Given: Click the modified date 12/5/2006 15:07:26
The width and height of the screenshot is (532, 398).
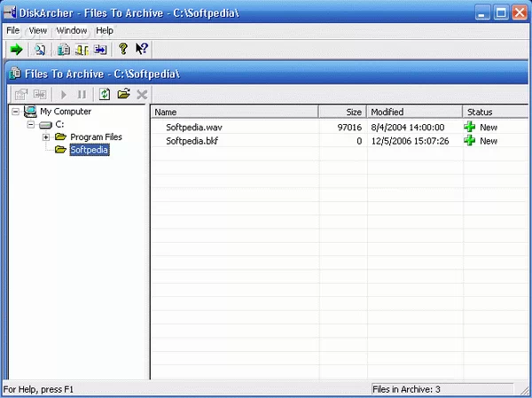Looking at the screenshot, I should [x=410, y=141].
